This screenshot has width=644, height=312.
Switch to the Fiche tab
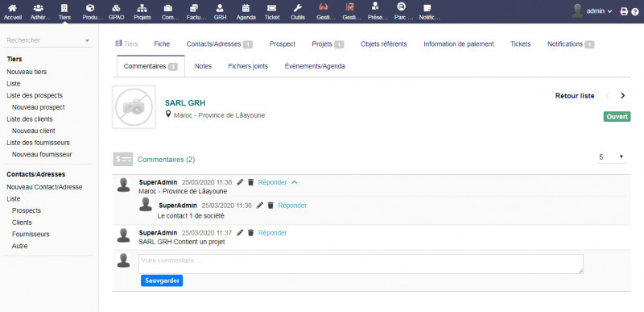tap(162, 44)
